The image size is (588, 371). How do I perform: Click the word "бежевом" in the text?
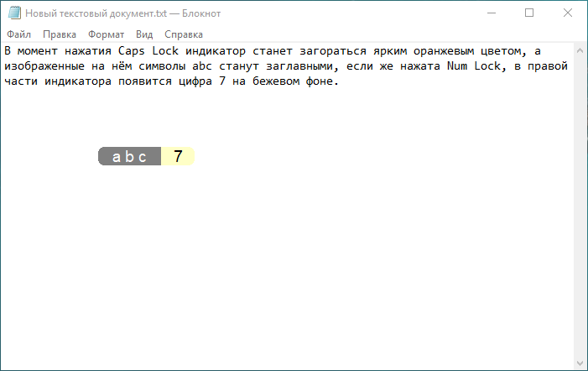pos(276,81)
